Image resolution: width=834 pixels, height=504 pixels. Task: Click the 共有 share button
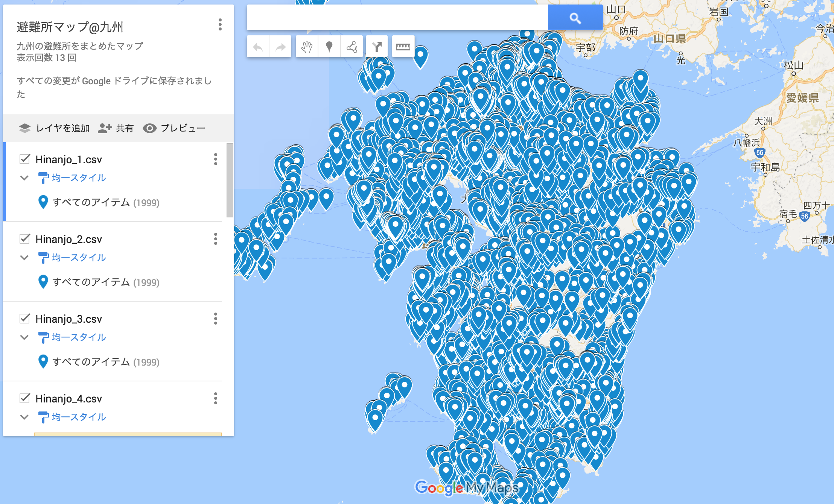point(116,128)
